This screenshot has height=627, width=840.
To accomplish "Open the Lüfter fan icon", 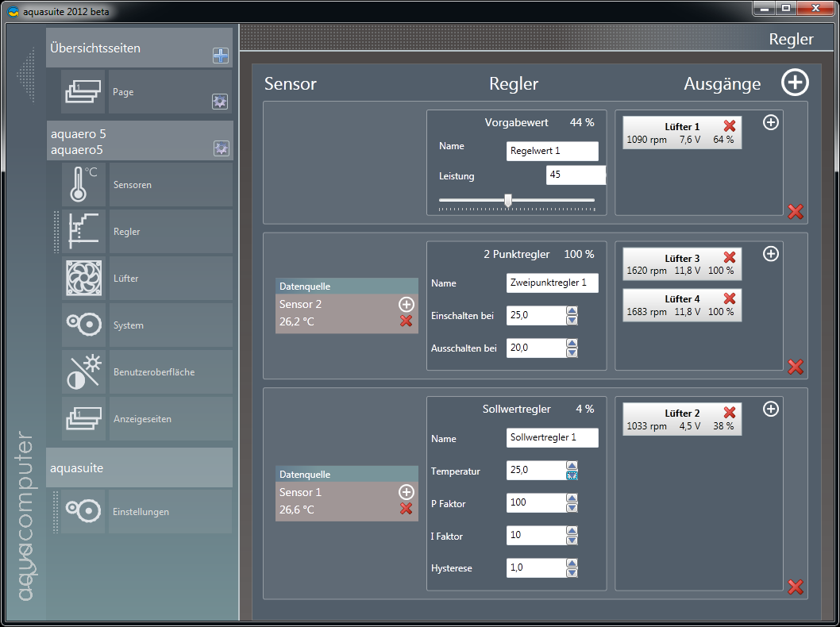I will pyautogui.click(x=83, y=278).
